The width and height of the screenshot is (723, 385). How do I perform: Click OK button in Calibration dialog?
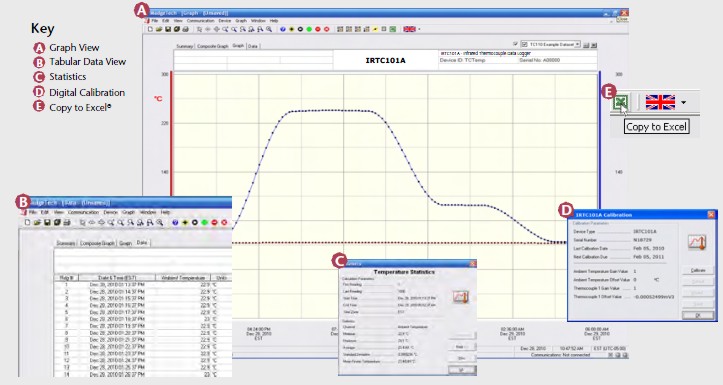pyautogui.click(x=698, y=315)
